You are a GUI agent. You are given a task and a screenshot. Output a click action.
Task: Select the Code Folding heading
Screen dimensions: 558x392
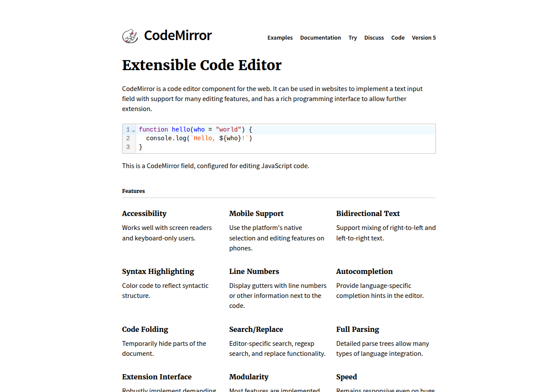[145, 329]
